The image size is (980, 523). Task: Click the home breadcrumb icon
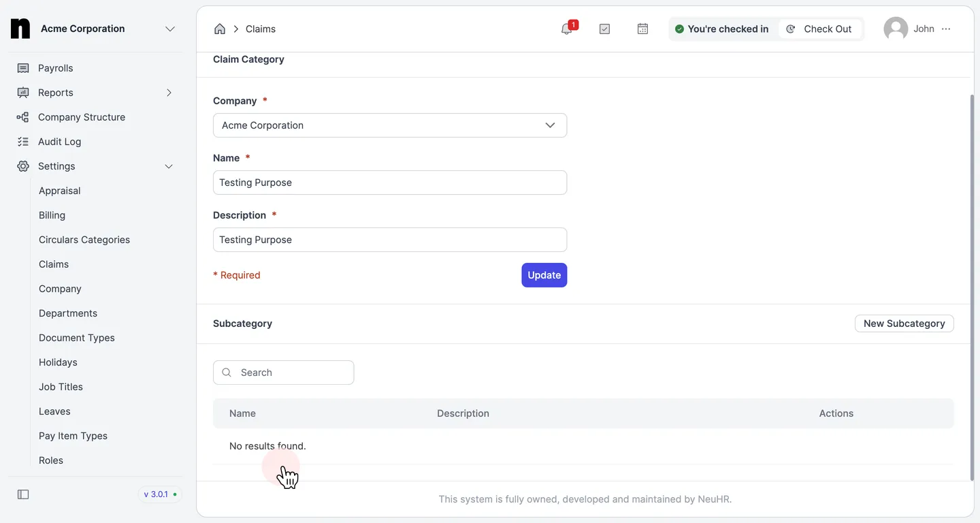click(x=220, y=29)
